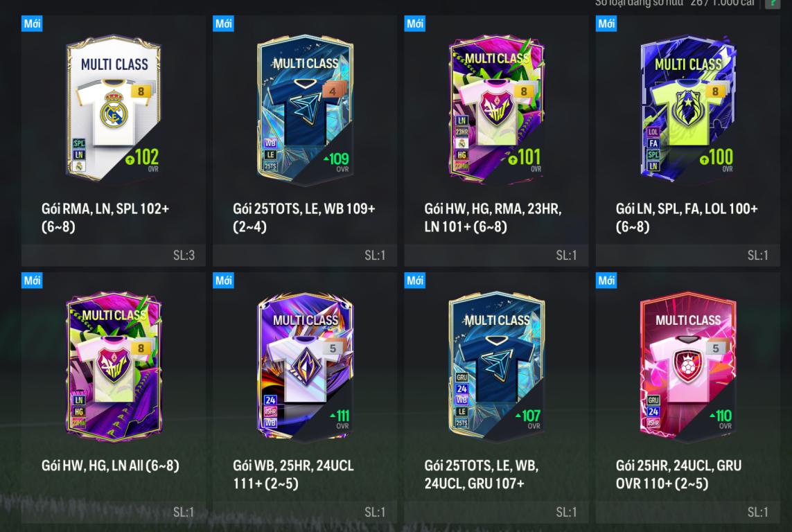Open the 111 OVR purple Multi Class card
The image size is (792, 532).
(305, 366)
